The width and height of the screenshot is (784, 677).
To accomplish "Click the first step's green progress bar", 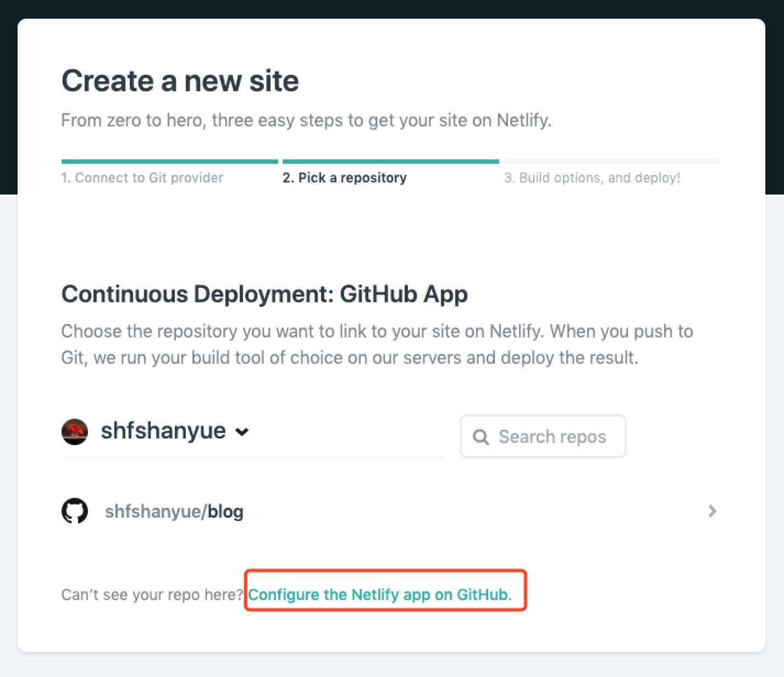I will 170,162.
